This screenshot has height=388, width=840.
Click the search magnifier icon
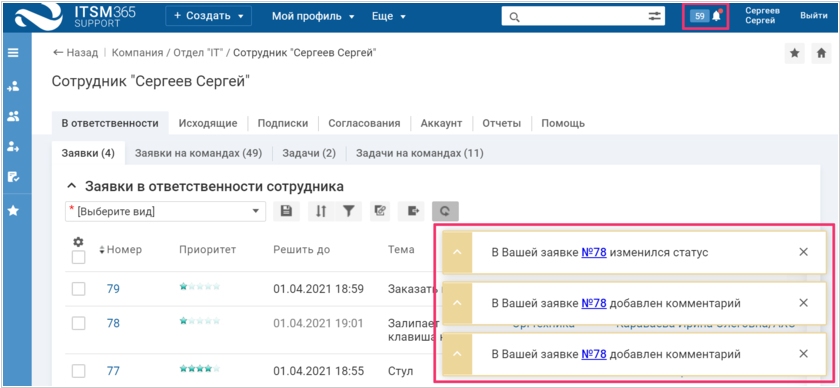pos(514,17)
